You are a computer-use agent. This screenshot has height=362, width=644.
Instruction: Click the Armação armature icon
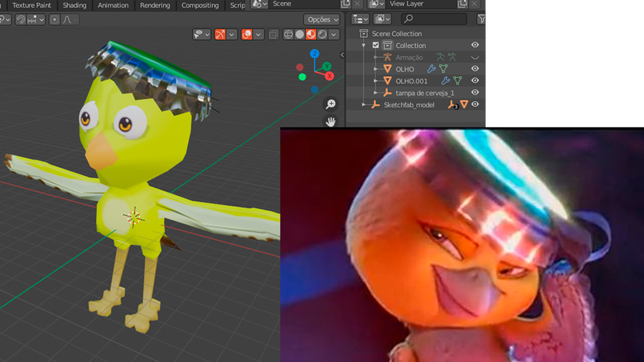coord(387,57)
